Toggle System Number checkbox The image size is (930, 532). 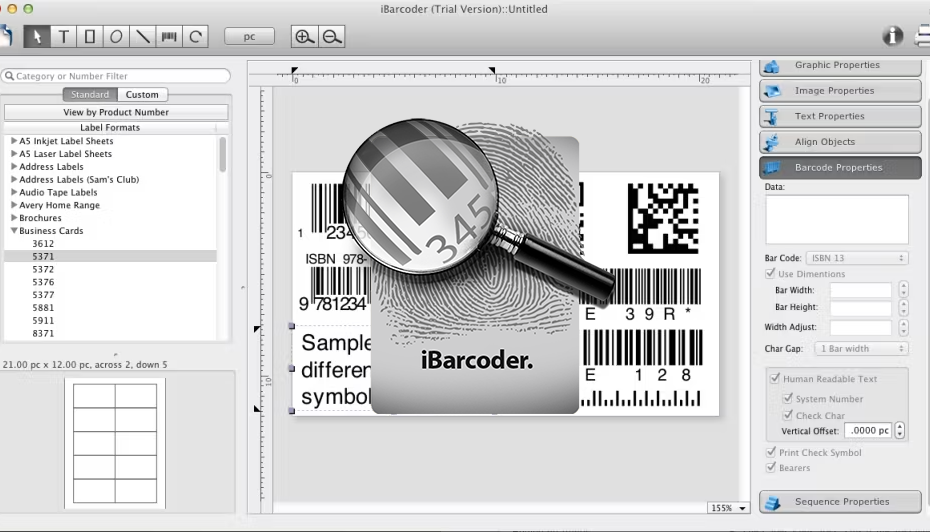[x=788, y=398]
